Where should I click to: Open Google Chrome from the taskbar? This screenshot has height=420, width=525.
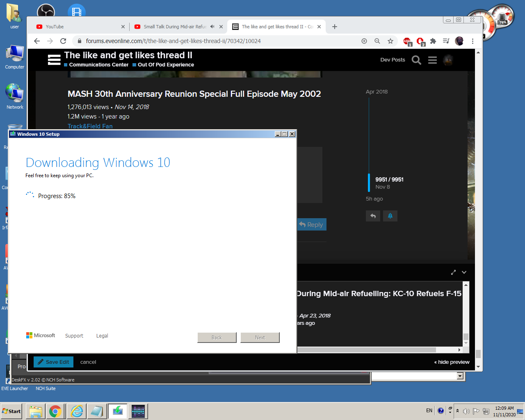pyautogui.click(x=55, y=411)
